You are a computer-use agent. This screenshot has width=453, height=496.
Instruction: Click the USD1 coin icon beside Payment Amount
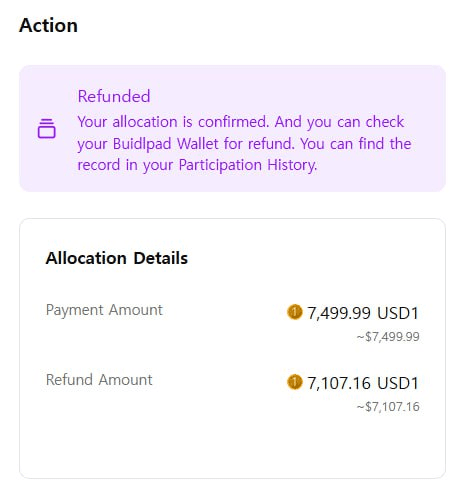[x=294, y=312]
